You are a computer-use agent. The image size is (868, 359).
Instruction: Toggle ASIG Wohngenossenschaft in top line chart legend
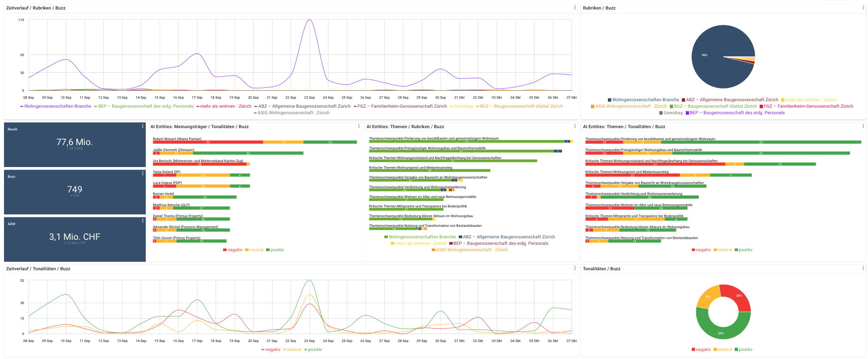pos(291,113)
